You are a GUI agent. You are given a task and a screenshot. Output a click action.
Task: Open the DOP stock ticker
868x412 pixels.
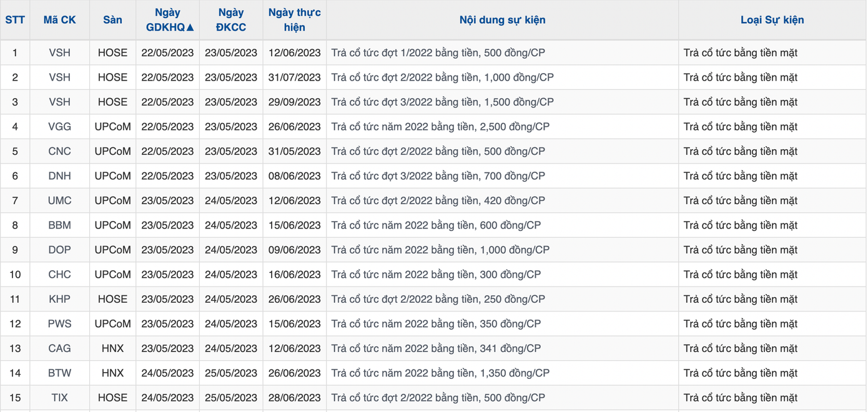click(59, 250)
